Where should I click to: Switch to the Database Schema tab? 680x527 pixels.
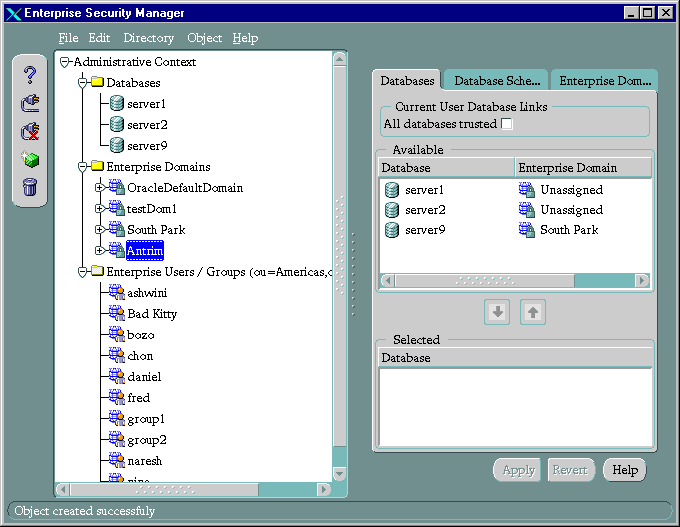pyautogui.click(x=496, y=80)
